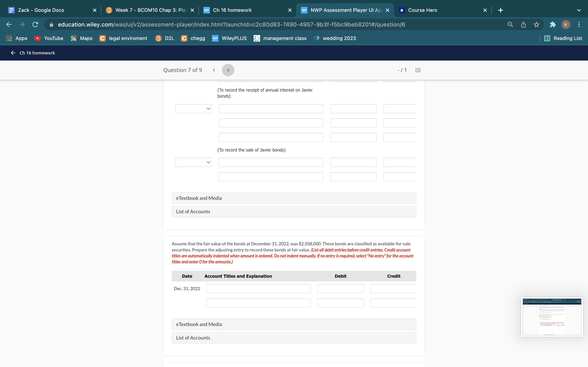This screenshot has width=588, height=367.
Task: Bookmark this page with star icon
Action: [537, 24]
